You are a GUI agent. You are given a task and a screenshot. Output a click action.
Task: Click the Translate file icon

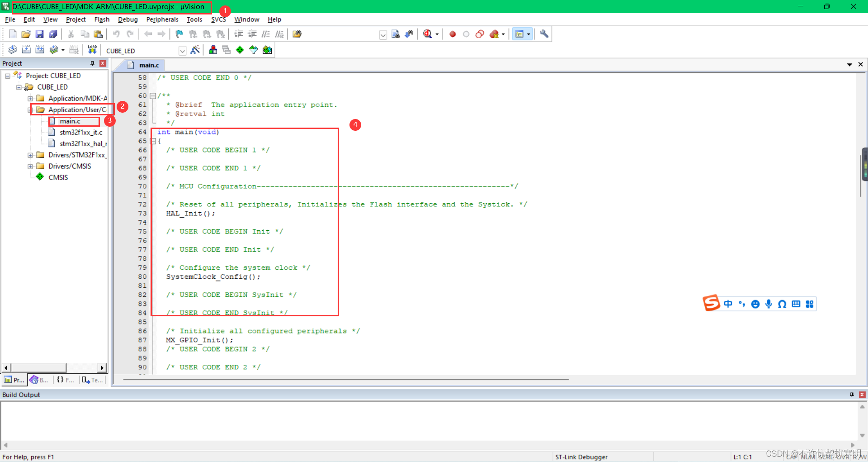(x=13, y=50)
